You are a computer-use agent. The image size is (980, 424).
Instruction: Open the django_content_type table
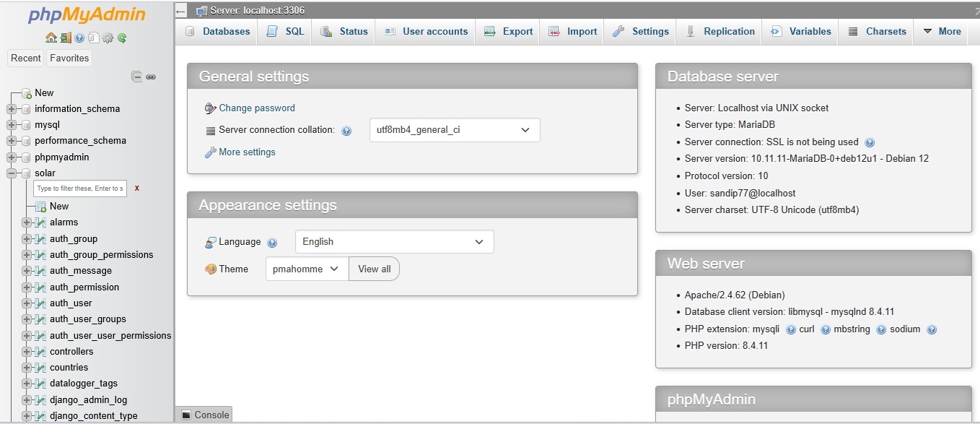pos(94,416)
